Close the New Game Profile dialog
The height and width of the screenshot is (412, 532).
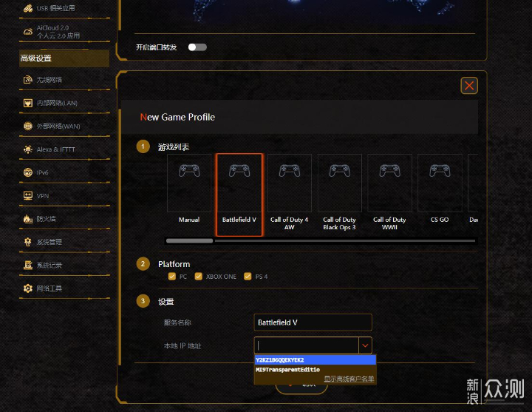pyautogui.click(x=469, y=85)
